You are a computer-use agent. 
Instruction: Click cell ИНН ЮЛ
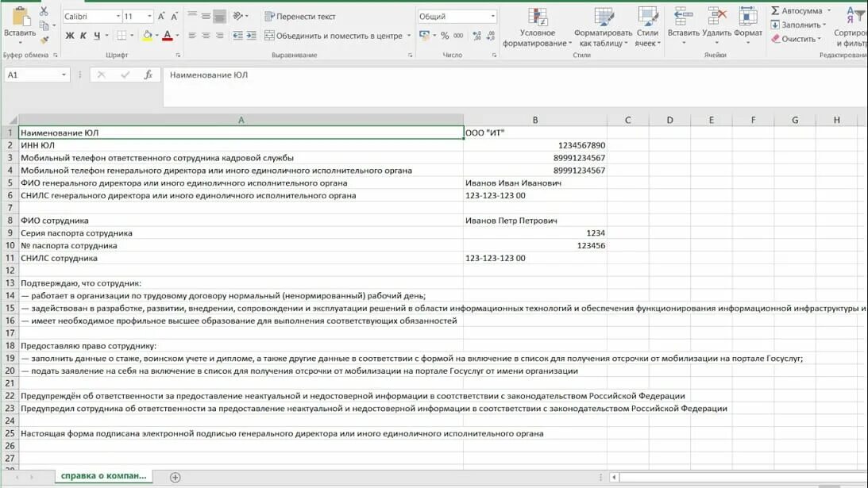pyautogui.click(x=241, y=145)
